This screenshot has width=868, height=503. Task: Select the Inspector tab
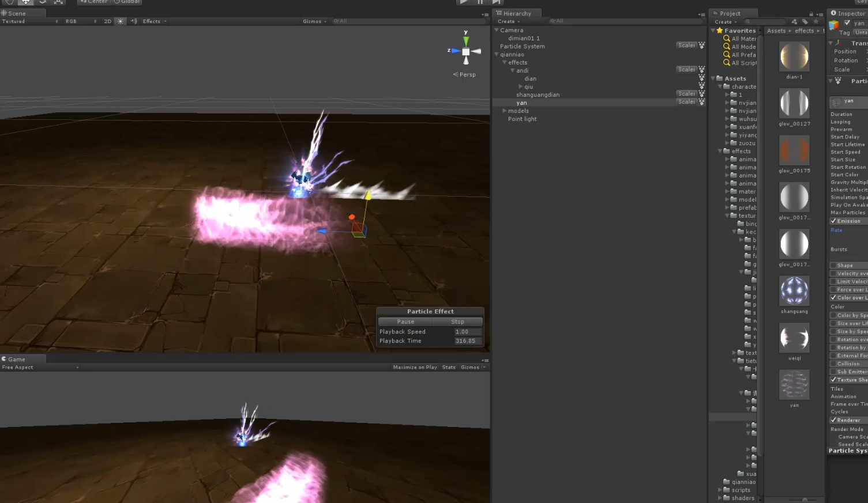[848, 13]
